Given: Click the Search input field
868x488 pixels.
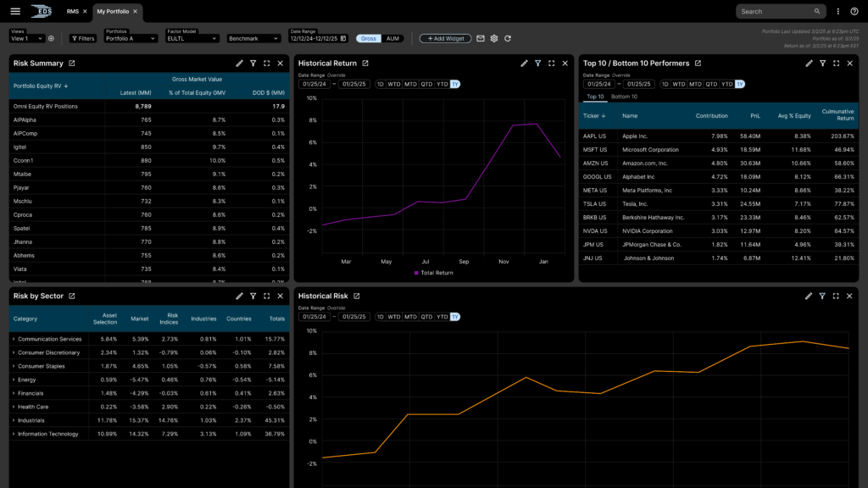Looking at the screenshot, I should click(x=781, y=11).
